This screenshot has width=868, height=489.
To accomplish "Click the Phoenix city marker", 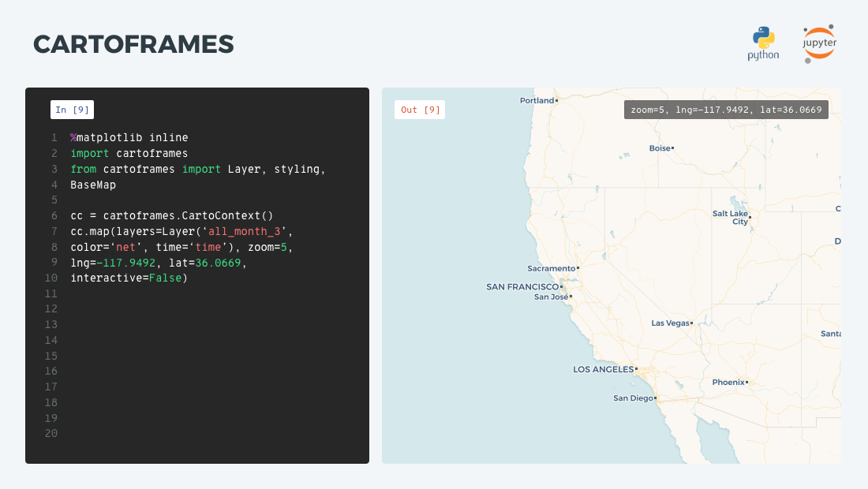I will click(x=746, y=382).
